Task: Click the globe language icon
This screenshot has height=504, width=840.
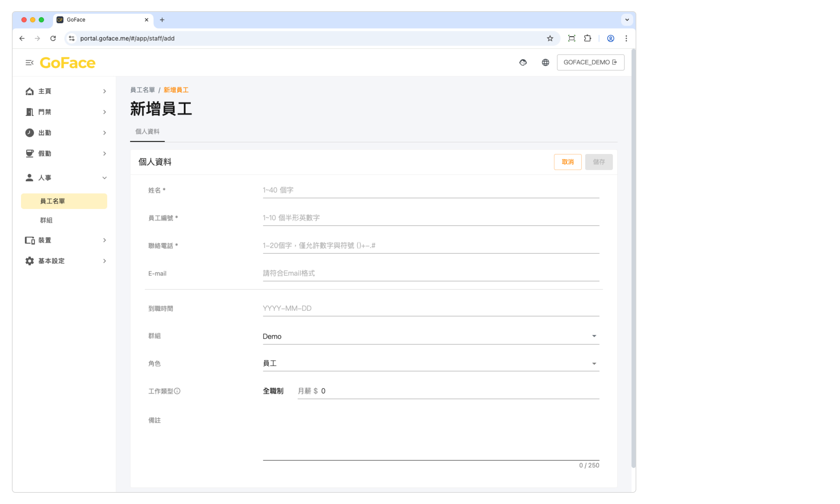Action: (545, 62)
